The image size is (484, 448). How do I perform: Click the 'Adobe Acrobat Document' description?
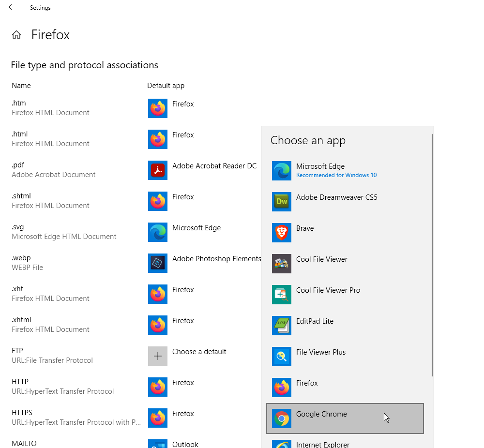(53, 175)
